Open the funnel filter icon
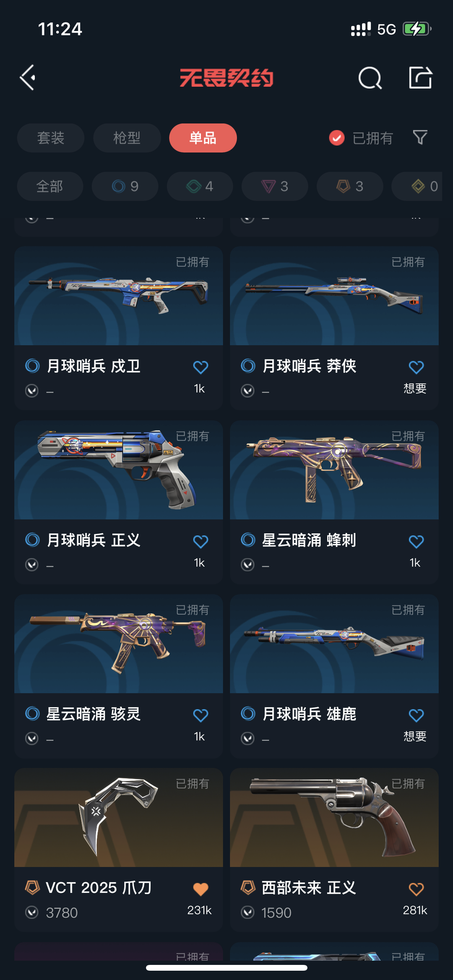Viewport: 453px width, 980px height. coord(420,138)
